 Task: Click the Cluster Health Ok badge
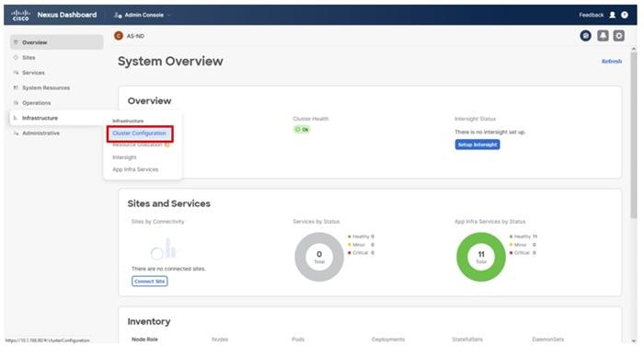302,130
